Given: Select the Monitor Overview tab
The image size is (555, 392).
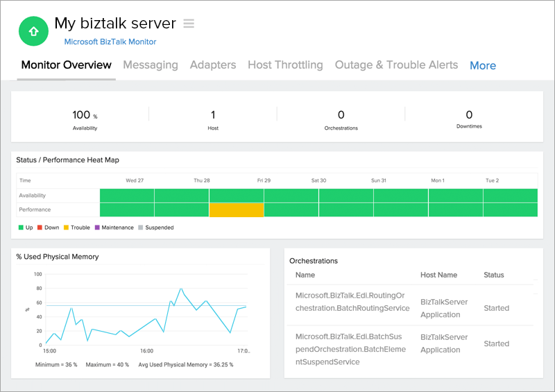Looking at the screenshot, I should point(66,65).
